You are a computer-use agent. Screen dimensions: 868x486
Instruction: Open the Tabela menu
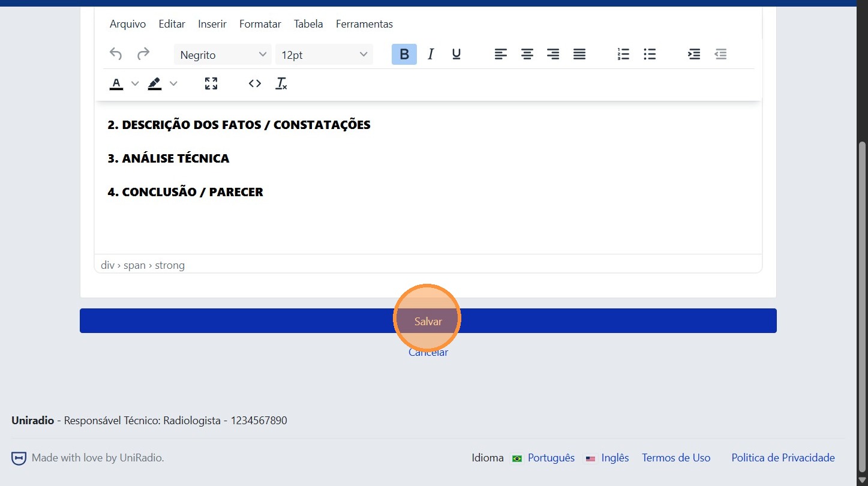(308, 24)
